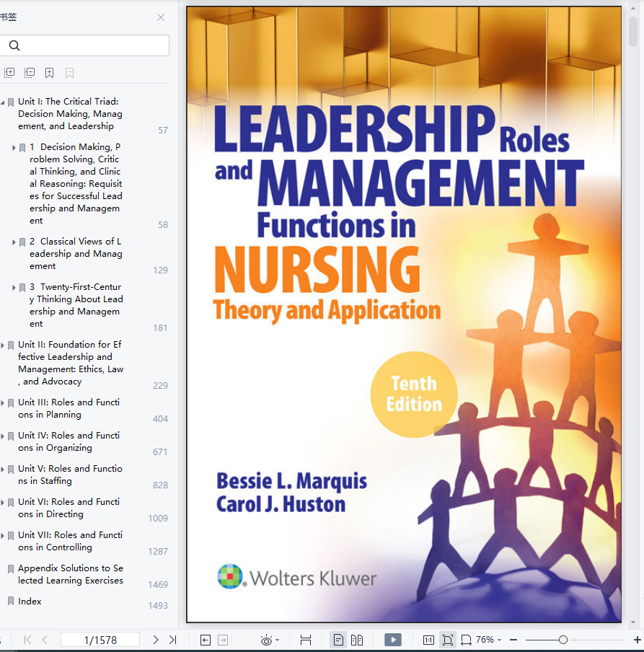Click the book cover page
This screenshot has height=652, width=644.
point(404,314)
